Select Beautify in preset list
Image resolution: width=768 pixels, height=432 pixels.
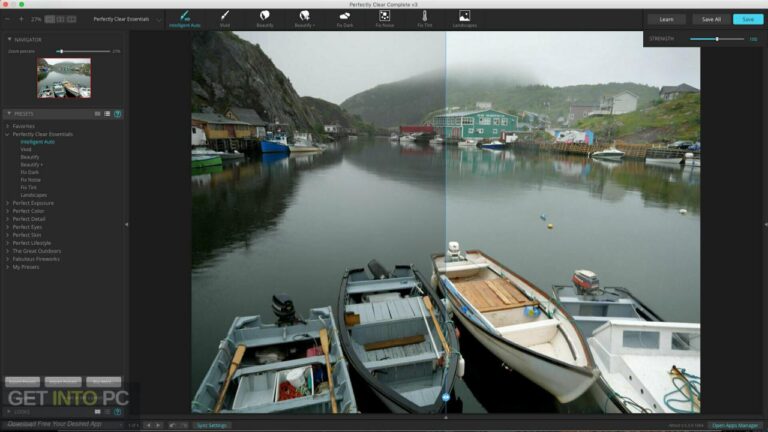[x=30, y=157]
